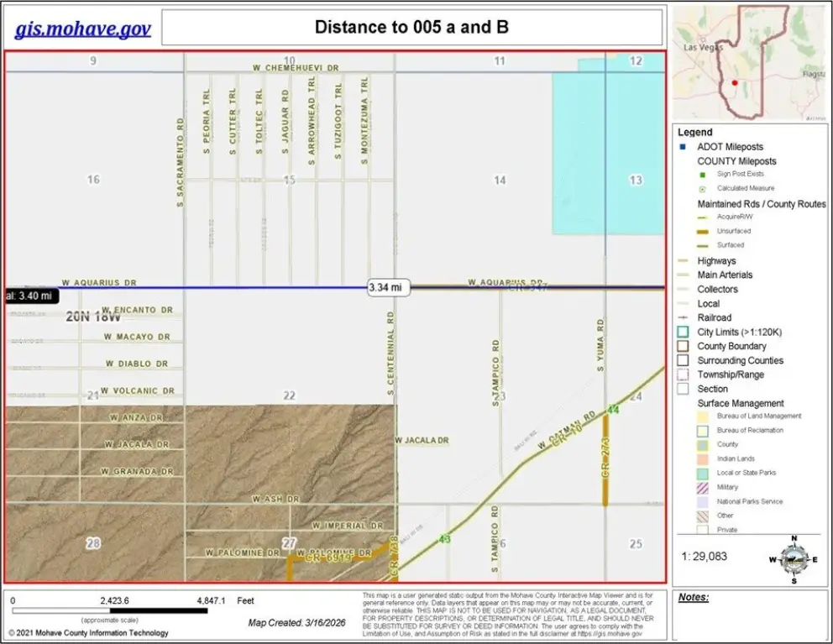Click the compass rose north arrow icon

[793, 558]
